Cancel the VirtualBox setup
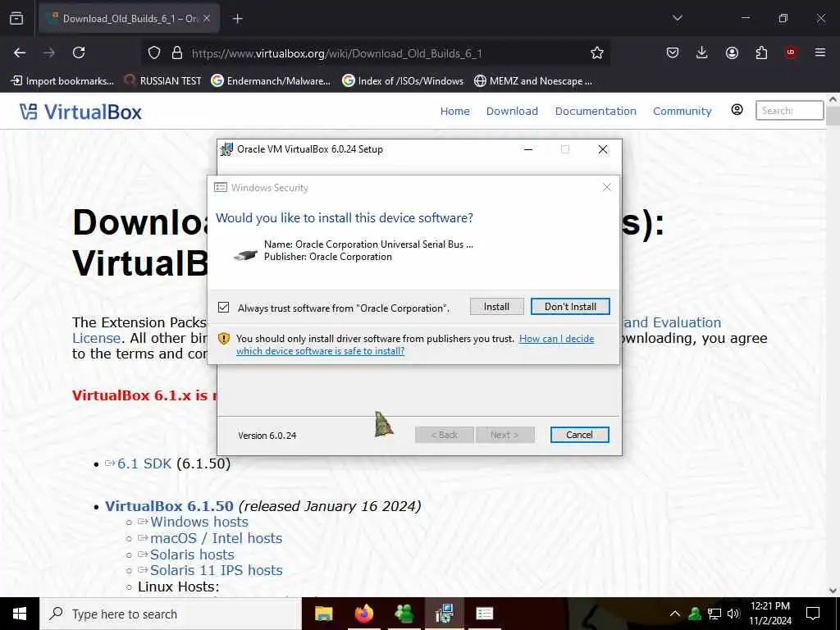This screenshot has width=840, height=630. click(x=579, y=435)
